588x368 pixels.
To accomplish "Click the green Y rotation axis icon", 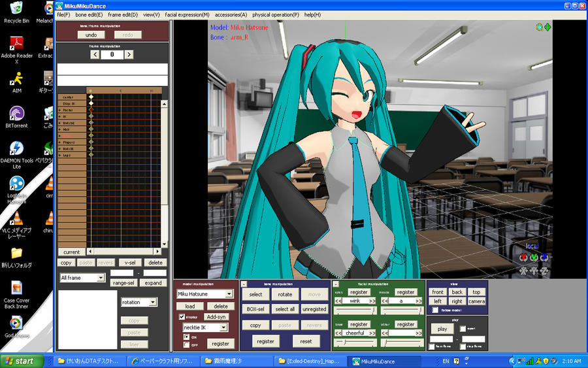I will (x=534, y=258).
